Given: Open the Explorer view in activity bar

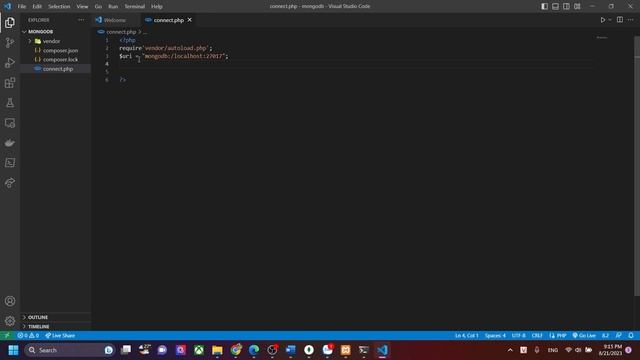Looking at the screenshot, I should point(10,22).
